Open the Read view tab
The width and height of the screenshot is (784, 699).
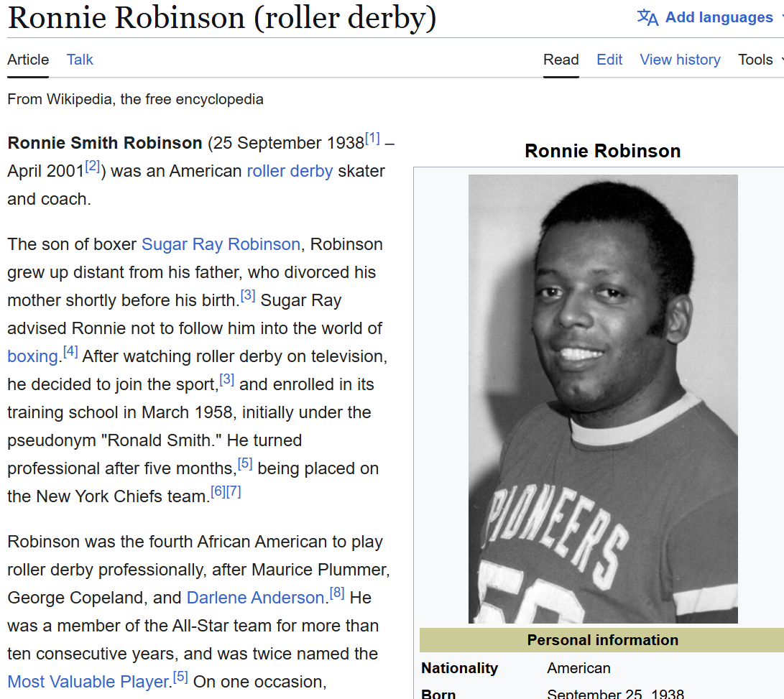(x=561, y=60)
